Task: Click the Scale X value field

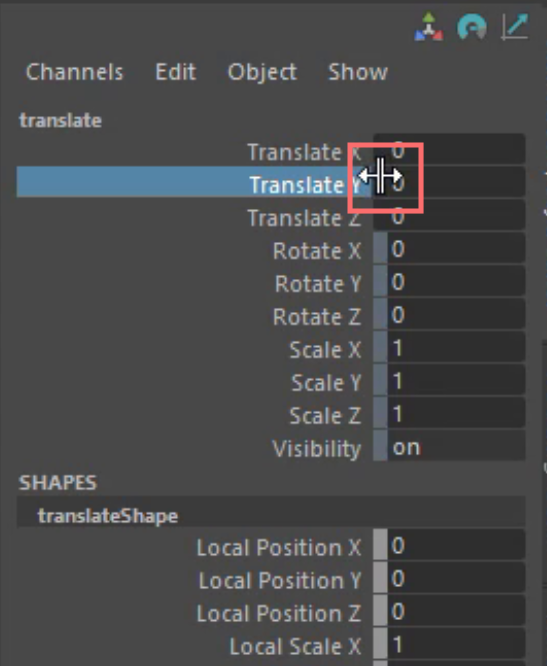Action: coord(456,348)
